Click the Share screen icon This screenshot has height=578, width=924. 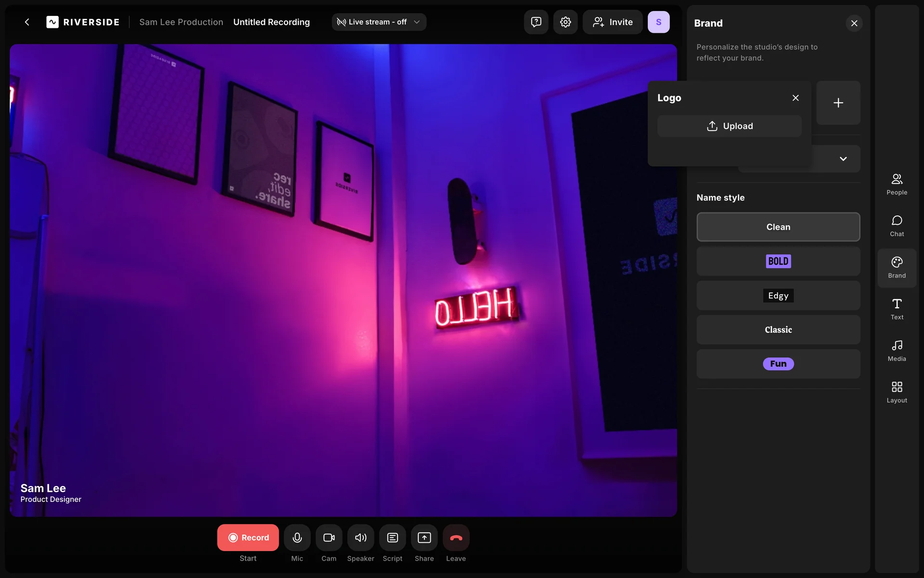(424, 538)
